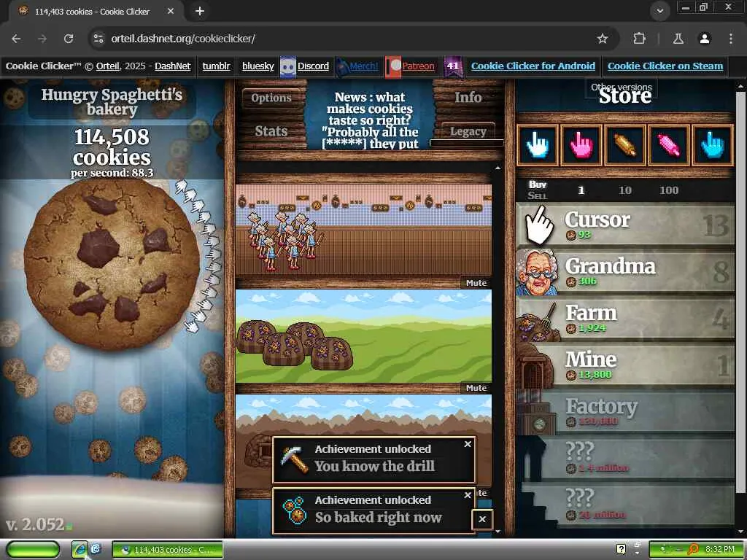The image size is (747, 560).
Task: Purchase a Farm building
Action: [x=625, y=318]
